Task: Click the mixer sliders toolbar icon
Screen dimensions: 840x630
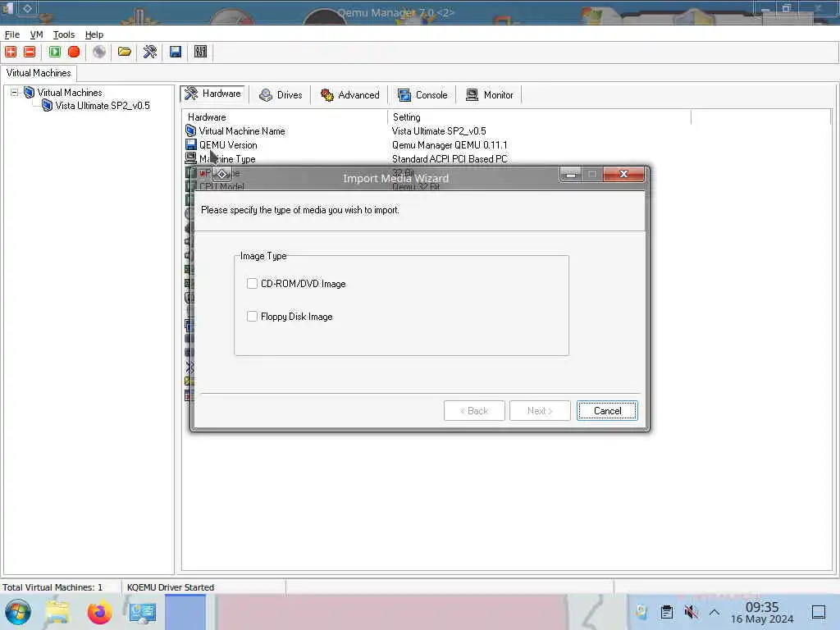Action: pyautogui.click(x=201, y=52)
